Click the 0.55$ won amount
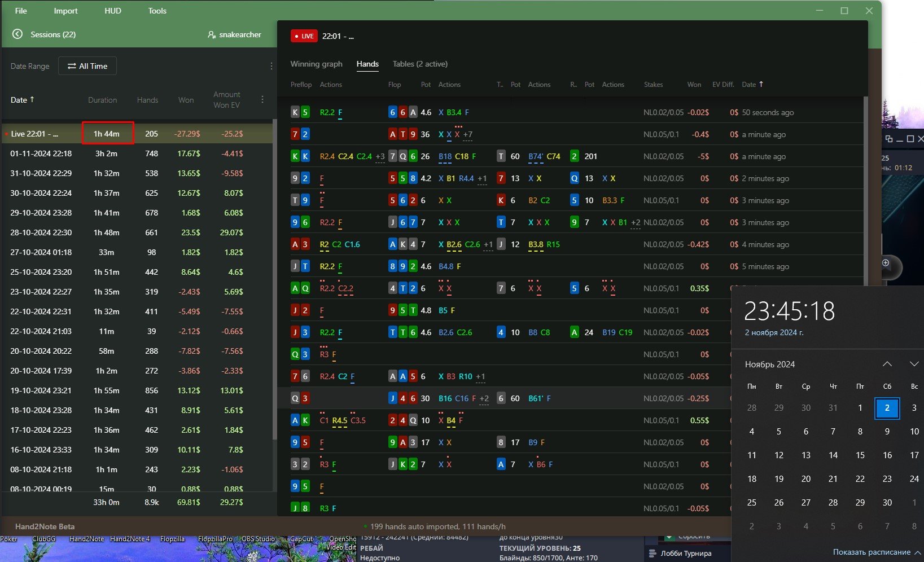Image resolution: width=924 pixels, height=562 pixels. [x=699, y=420]
